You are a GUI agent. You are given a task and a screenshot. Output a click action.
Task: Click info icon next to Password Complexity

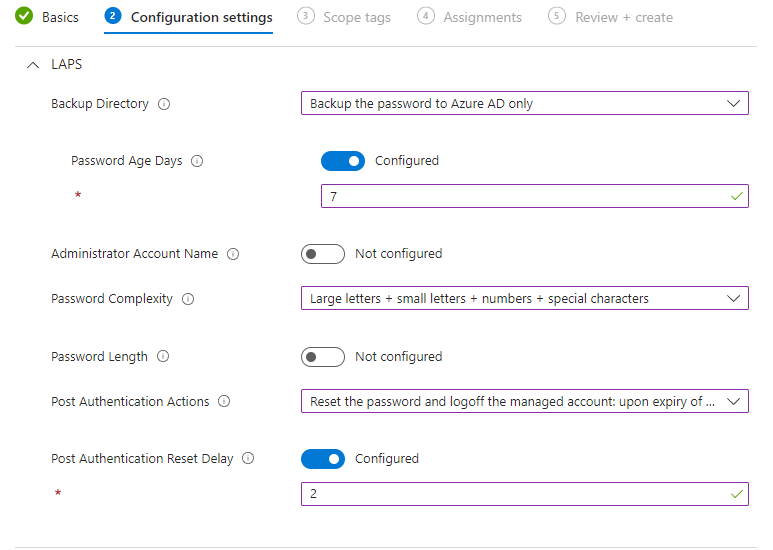(x=188, y=299)
